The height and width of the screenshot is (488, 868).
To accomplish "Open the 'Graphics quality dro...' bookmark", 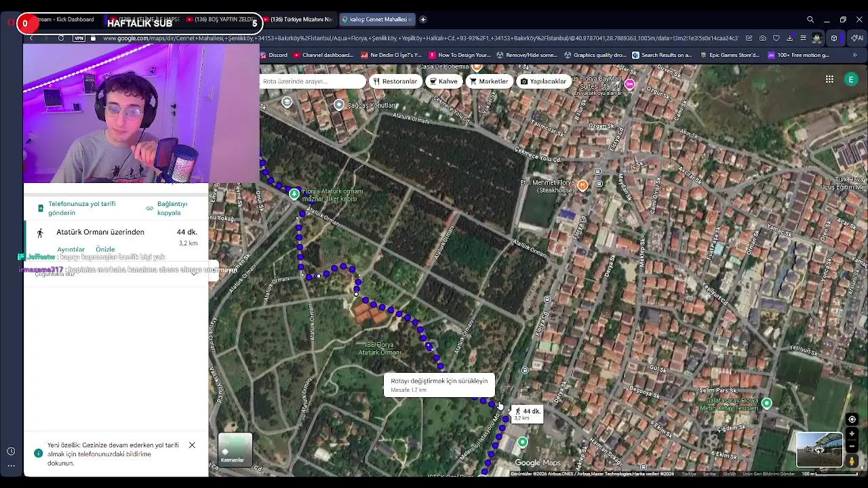I will 595,55.
